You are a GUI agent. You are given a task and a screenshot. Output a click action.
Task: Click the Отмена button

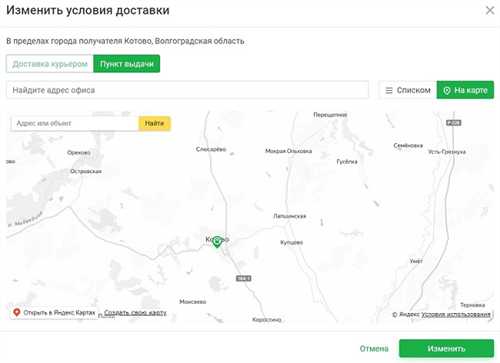pos(374,349)
